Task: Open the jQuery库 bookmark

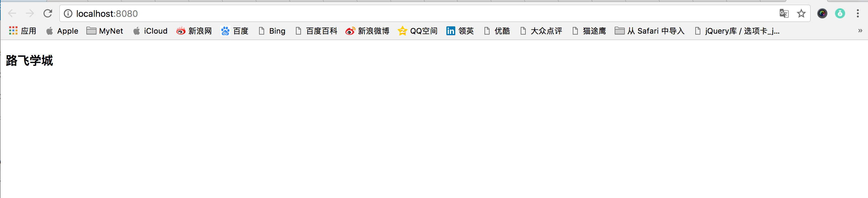Action: coord(737,31)
